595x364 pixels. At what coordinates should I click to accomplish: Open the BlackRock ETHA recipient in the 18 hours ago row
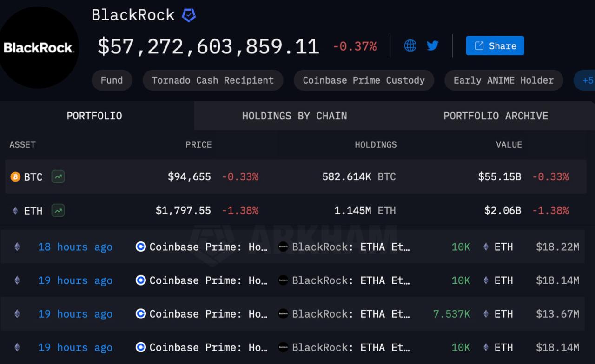point(351,247)
